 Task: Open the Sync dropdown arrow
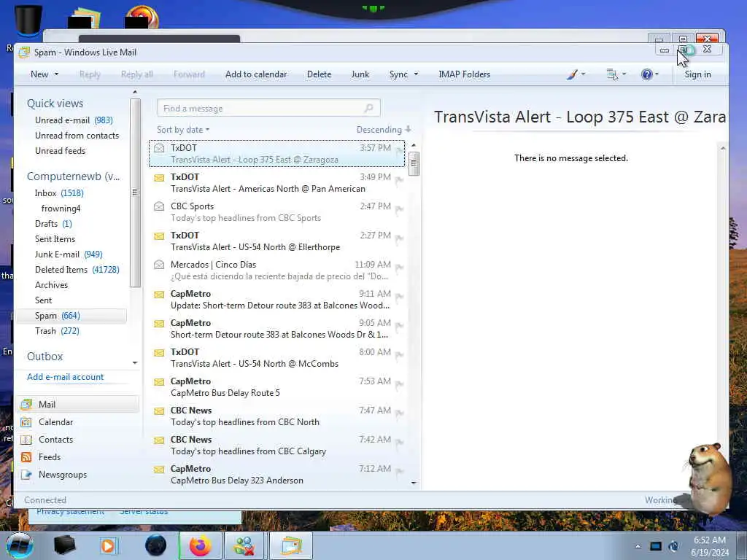point(416,74)
